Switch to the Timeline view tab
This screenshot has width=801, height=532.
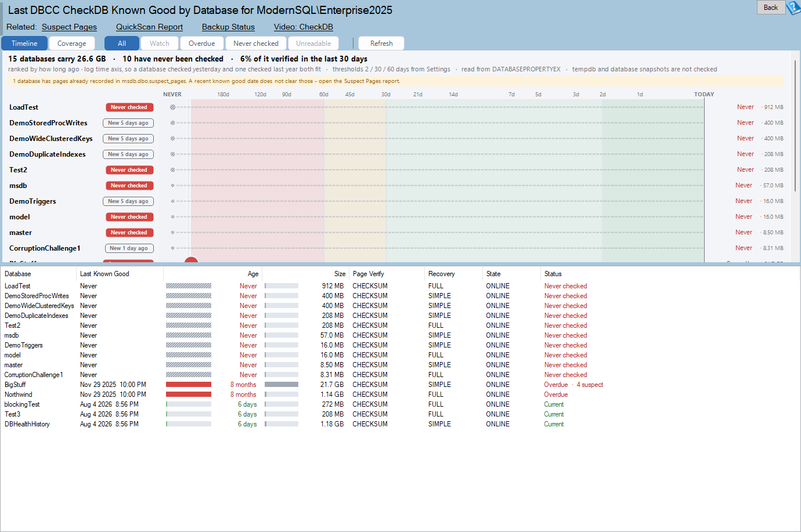(24, 44)
